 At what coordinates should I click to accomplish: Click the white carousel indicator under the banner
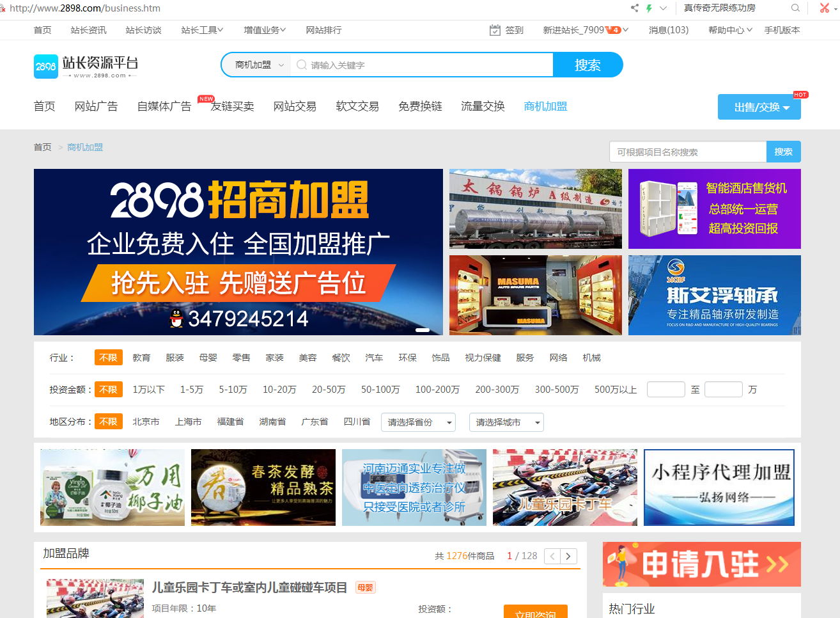coord(423,329)
